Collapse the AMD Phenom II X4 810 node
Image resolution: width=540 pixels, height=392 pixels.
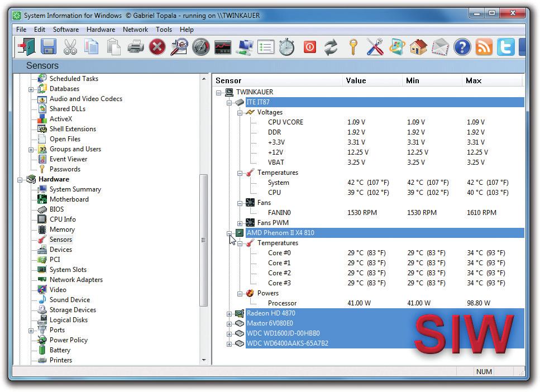[230, 233]
